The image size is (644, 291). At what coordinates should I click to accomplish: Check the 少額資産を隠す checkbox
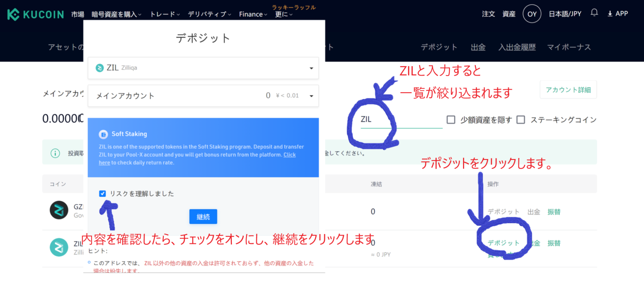(451, 120)
